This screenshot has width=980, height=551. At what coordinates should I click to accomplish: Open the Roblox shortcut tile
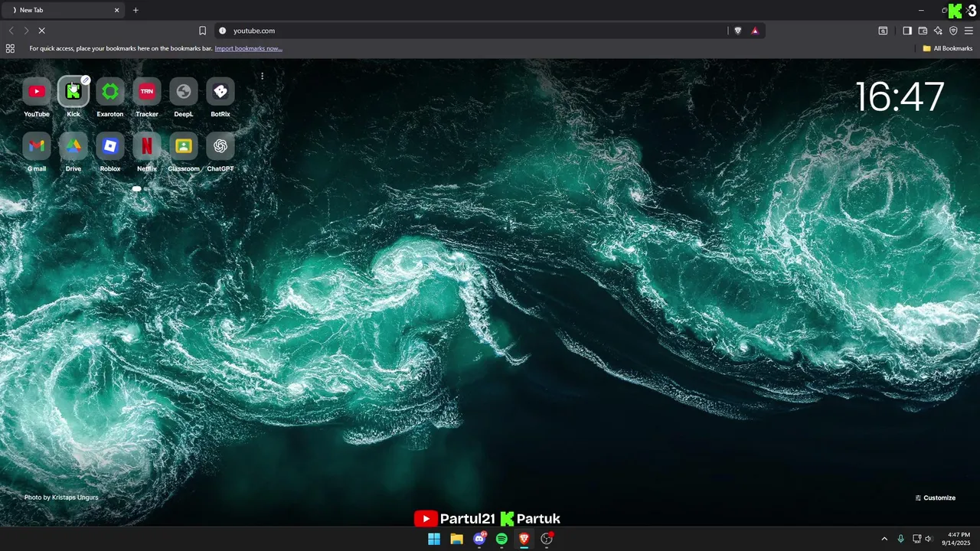click(x=110, y=146)
